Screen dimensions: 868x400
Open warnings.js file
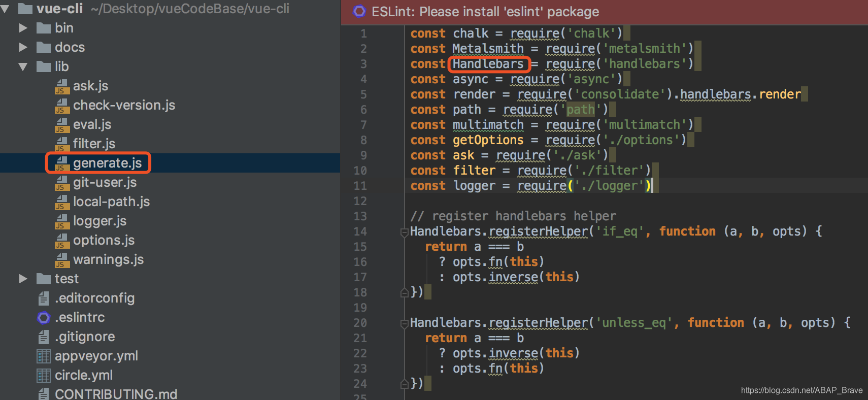click(108, 259)
